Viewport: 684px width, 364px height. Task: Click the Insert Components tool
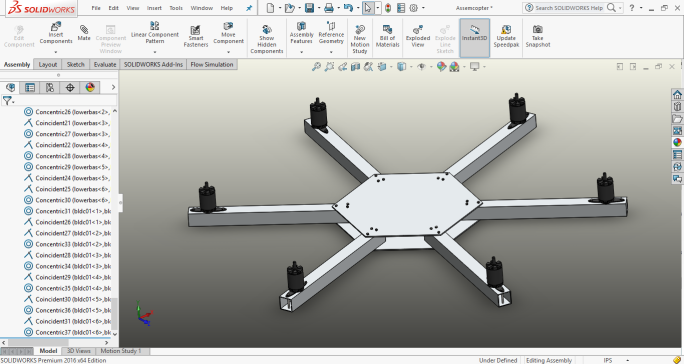pyautogui.click(x=56, y=33)
